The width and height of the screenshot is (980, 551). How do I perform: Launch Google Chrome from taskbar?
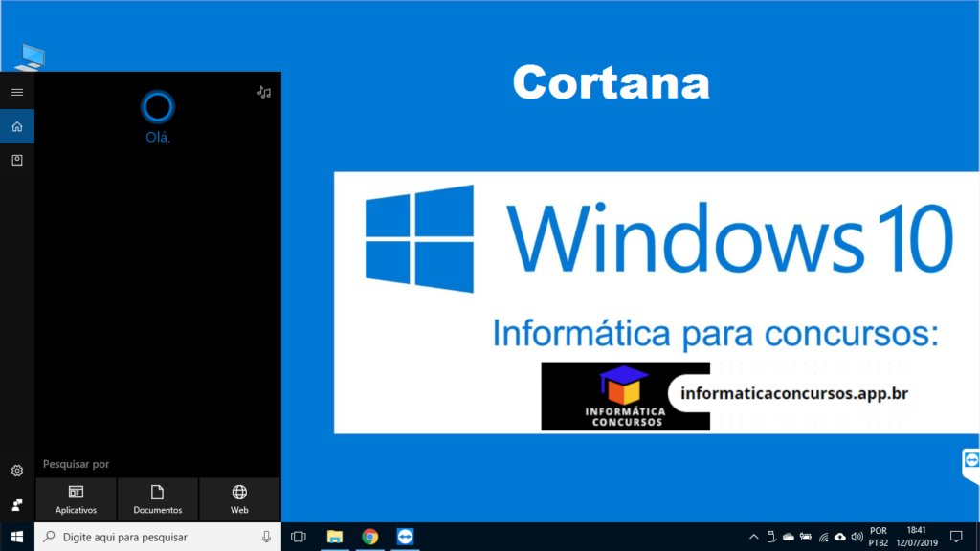pos(370,537)
